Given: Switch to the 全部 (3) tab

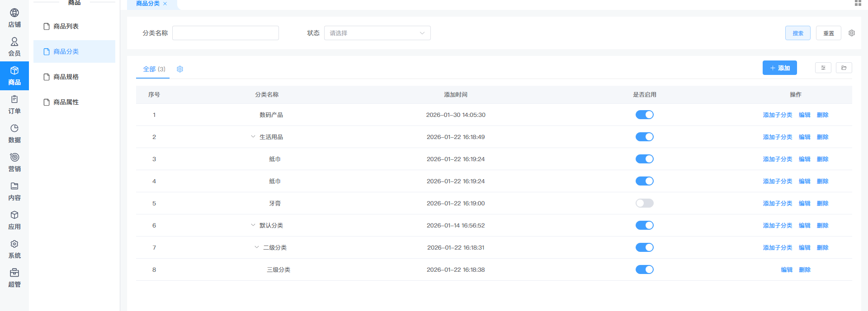Looking at the screenshot, I should tap(154, 69).
